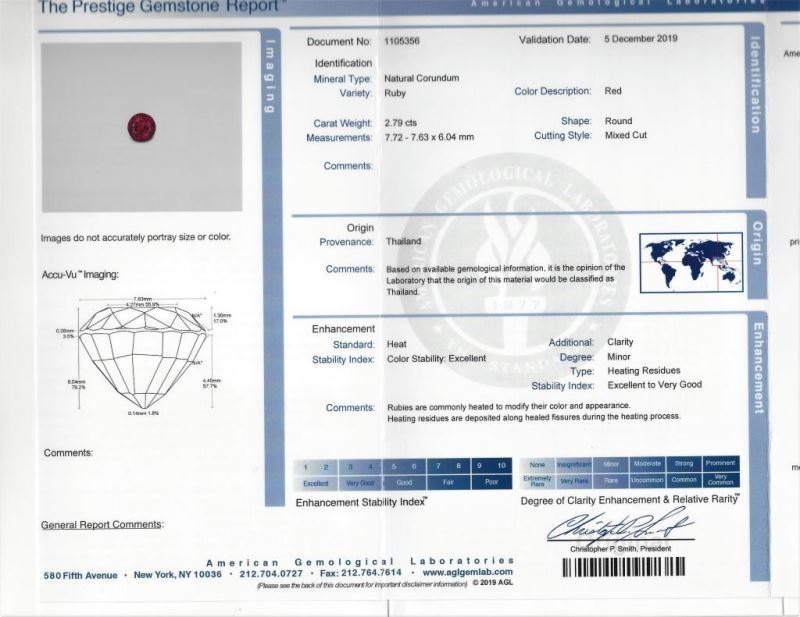Click the barcode below the signature

coord(640,566)
